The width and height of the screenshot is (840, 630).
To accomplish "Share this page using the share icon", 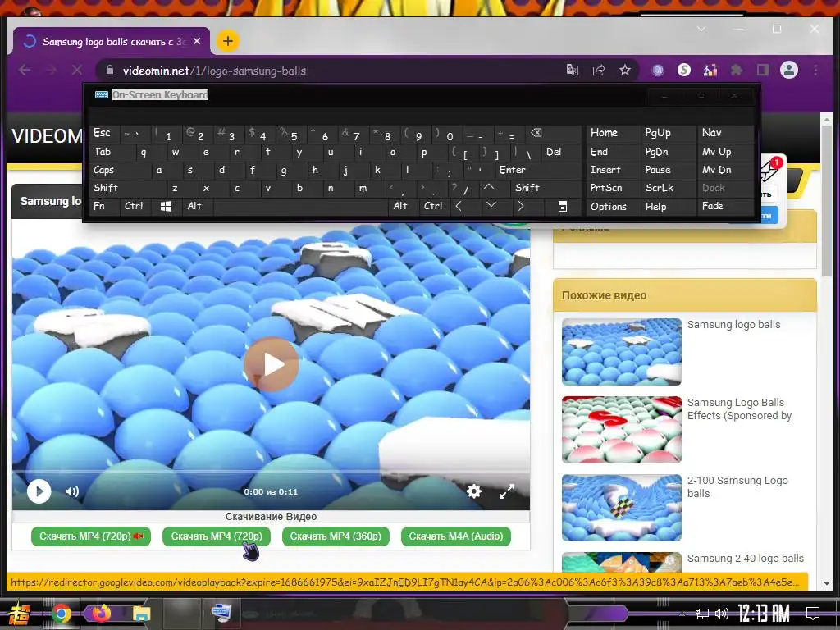I will [x=599, y=71].
